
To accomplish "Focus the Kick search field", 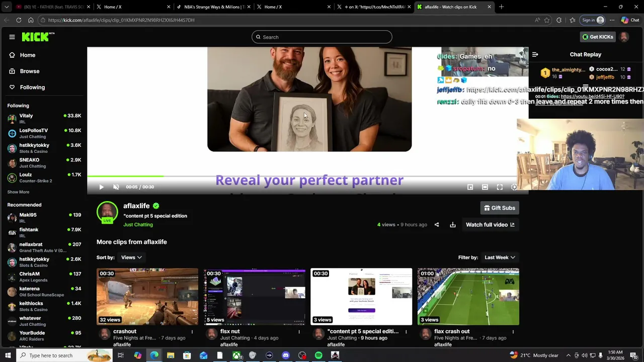I will tap(322, 37).
